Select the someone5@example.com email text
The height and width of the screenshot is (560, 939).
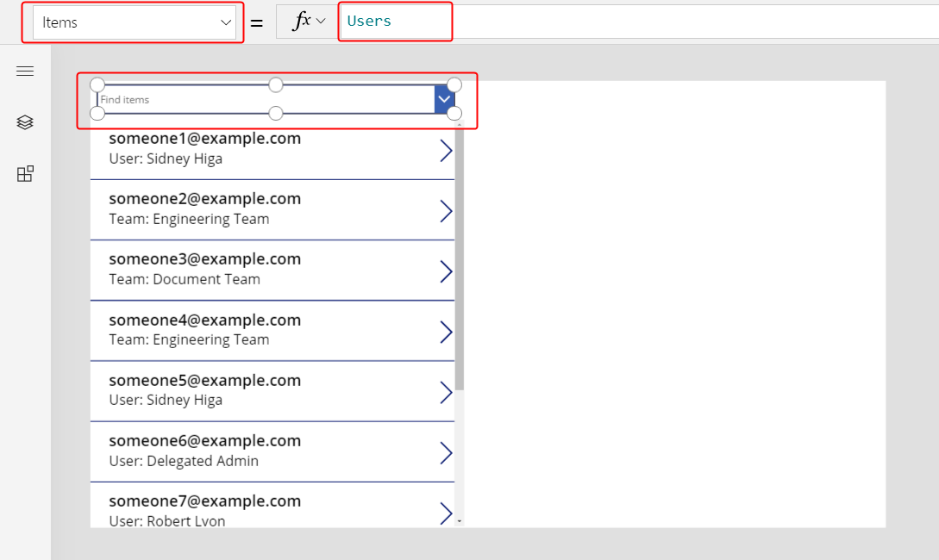(205, 381)
